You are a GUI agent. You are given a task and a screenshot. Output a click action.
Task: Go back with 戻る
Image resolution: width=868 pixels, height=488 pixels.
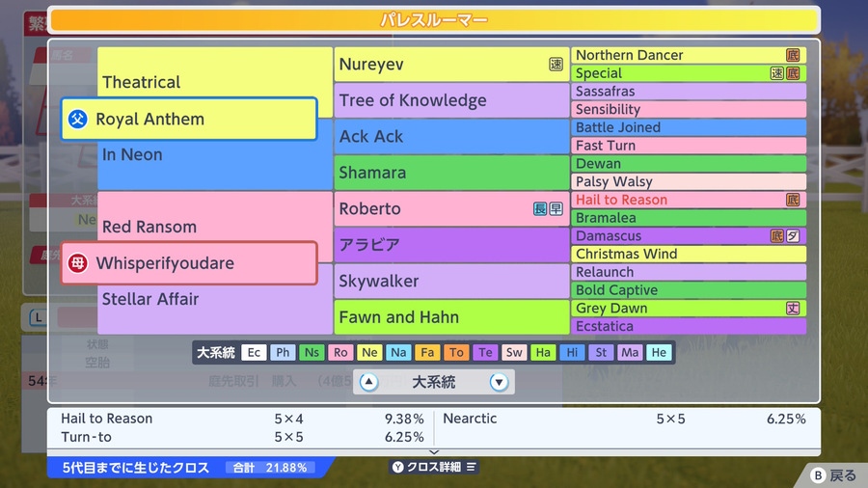pyautogui.click(x=833, y=475)
